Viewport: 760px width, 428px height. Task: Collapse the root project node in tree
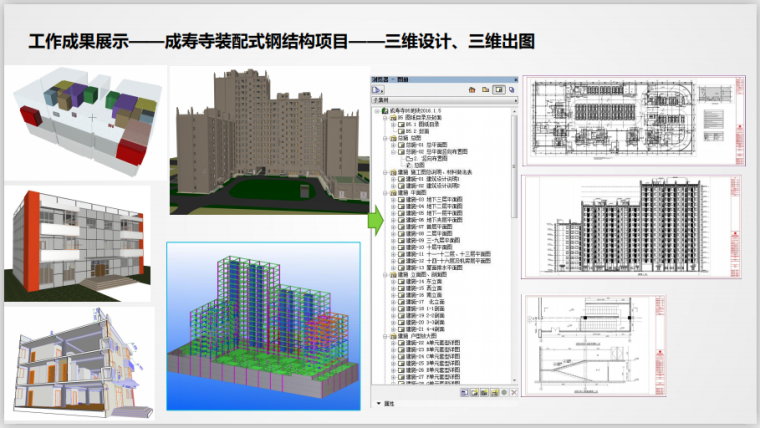376,110
